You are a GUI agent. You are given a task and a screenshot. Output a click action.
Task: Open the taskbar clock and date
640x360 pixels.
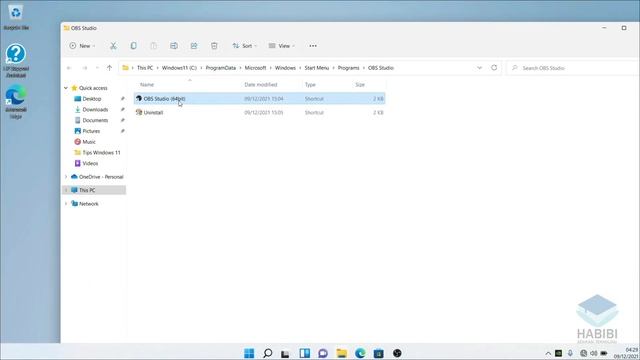(x=627, y=353)
